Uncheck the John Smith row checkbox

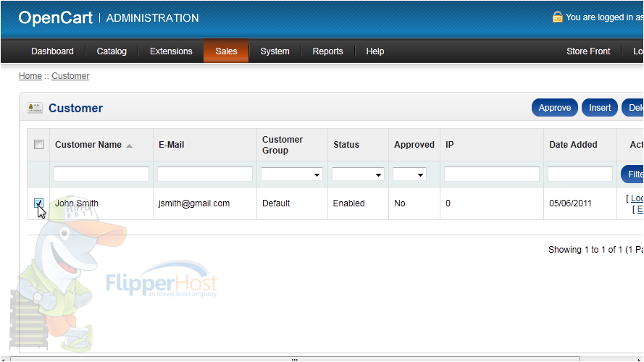[38, 203]
